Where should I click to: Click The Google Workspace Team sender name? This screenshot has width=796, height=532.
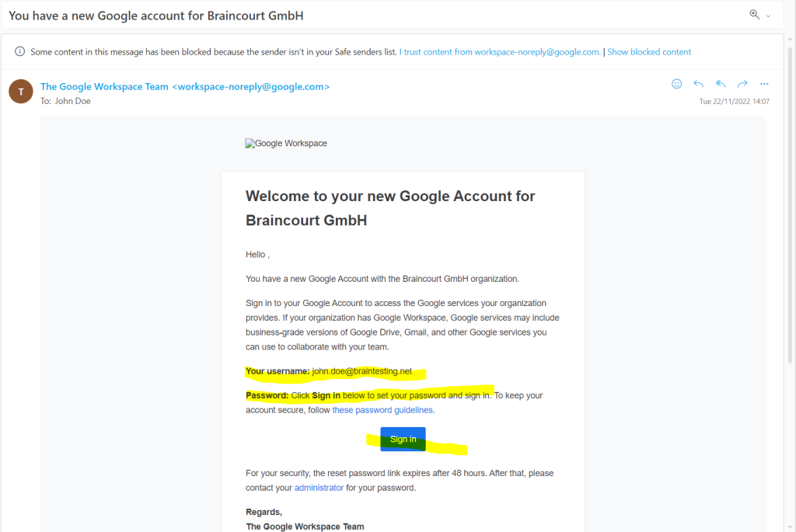105,87
